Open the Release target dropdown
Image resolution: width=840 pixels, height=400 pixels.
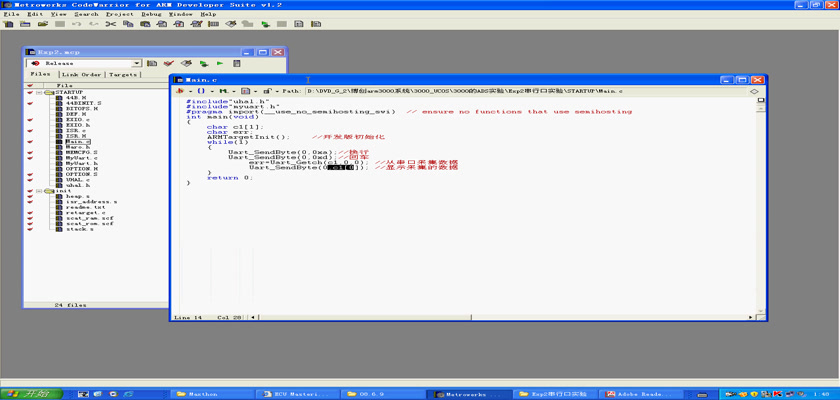pyautogui.click(x=137, y=63)
